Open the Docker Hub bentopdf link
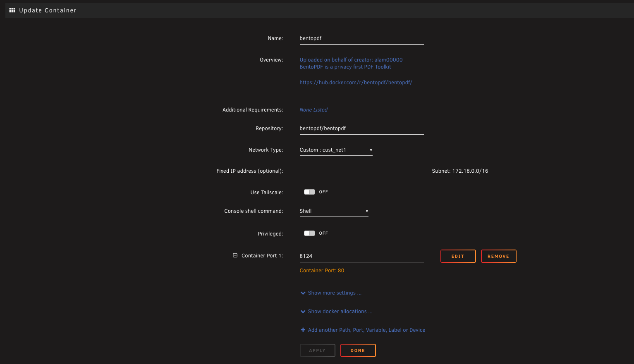634x364 pixels. (x=356, y=83)
